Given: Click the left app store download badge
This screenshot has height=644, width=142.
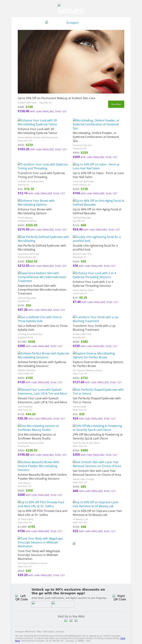Looking at the screenshot, I should coord(41,604).
